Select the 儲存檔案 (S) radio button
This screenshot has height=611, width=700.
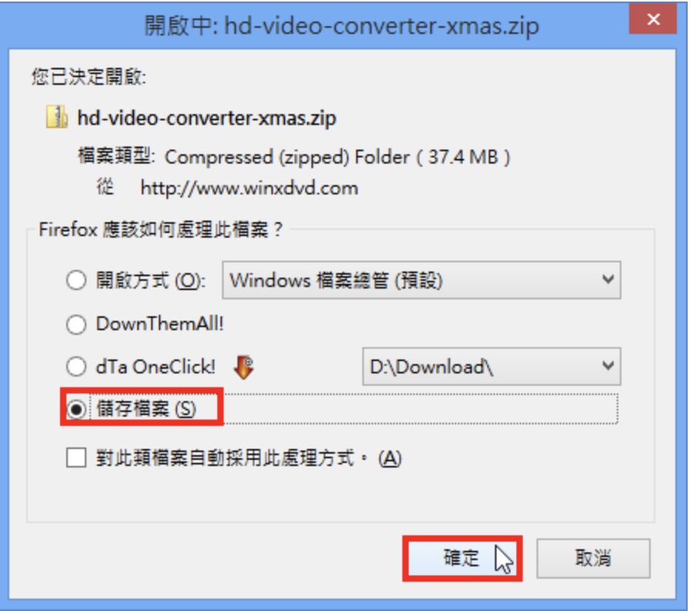[76, 409]
